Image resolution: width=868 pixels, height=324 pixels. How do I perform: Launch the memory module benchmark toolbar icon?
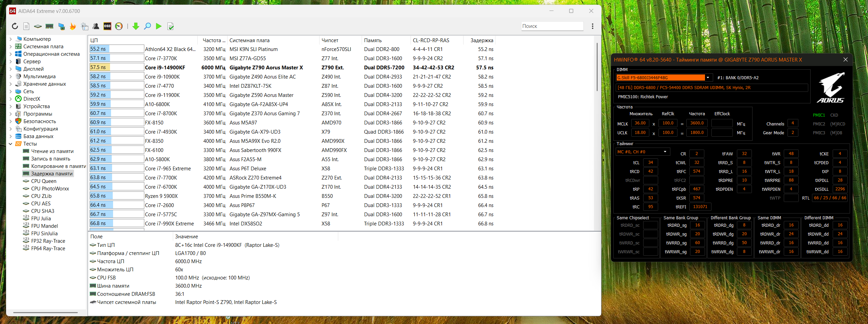click(50, 26)
